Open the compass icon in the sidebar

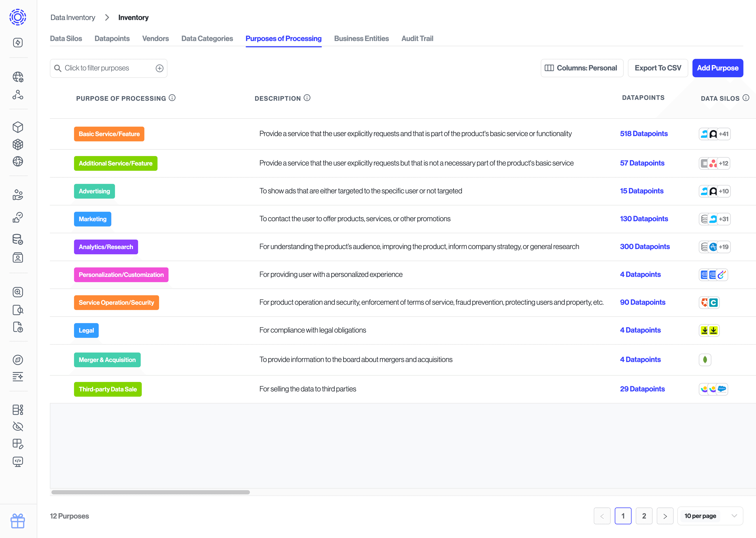click(x=18, y=360)
